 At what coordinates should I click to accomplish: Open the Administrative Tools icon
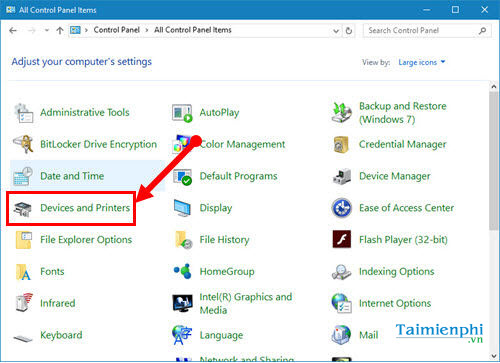[23, 113]
